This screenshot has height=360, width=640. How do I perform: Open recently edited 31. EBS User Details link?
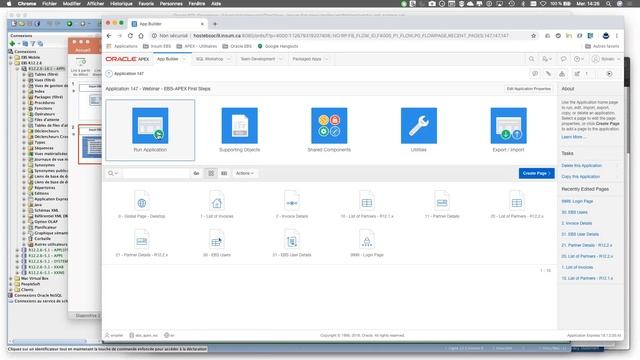point(580,234)
